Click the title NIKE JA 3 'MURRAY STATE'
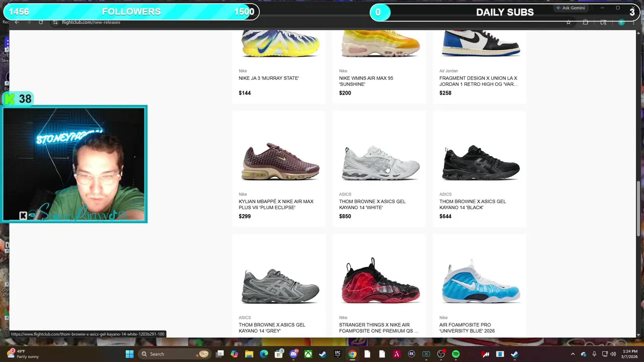 [269, 78]
